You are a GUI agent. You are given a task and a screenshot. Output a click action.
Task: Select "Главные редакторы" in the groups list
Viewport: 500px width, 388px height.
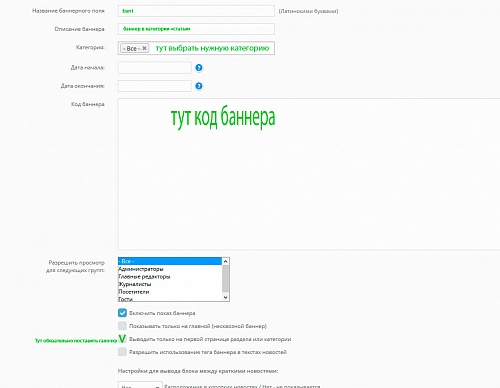click(x=170, y=277)
